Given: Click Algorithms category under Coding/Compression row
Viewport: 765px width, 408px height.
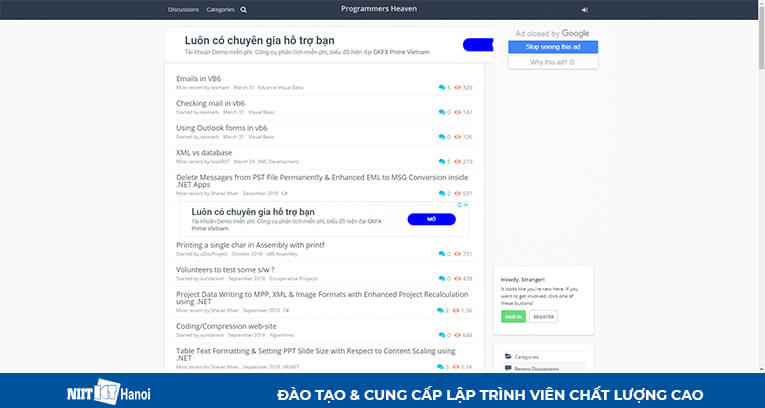Looking at the screenshot, I should click(x=282, y=335).
